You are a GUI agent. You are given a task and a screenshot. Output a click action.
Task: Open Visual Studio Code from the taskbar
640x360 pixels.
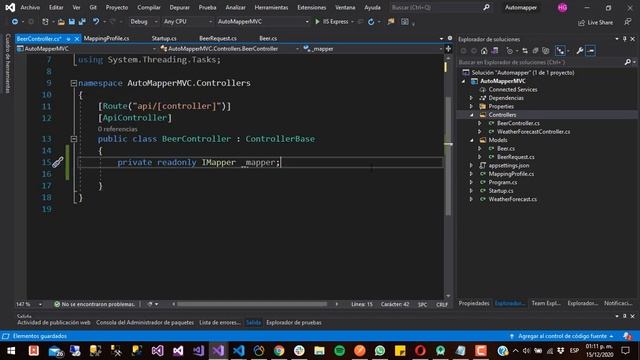click(x=238, y=351)
